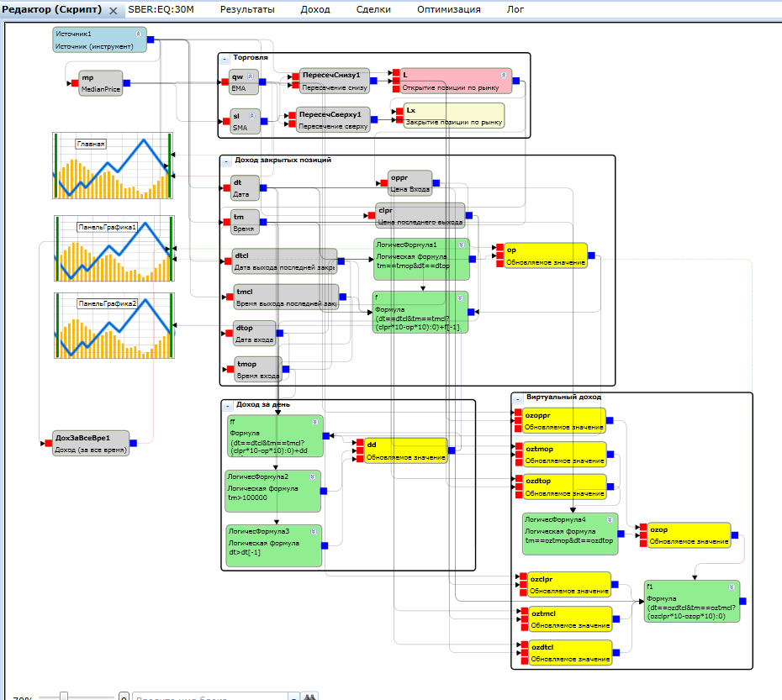Click the chevron on f1 formula block
782x700 pixels.
click(732, 587)
